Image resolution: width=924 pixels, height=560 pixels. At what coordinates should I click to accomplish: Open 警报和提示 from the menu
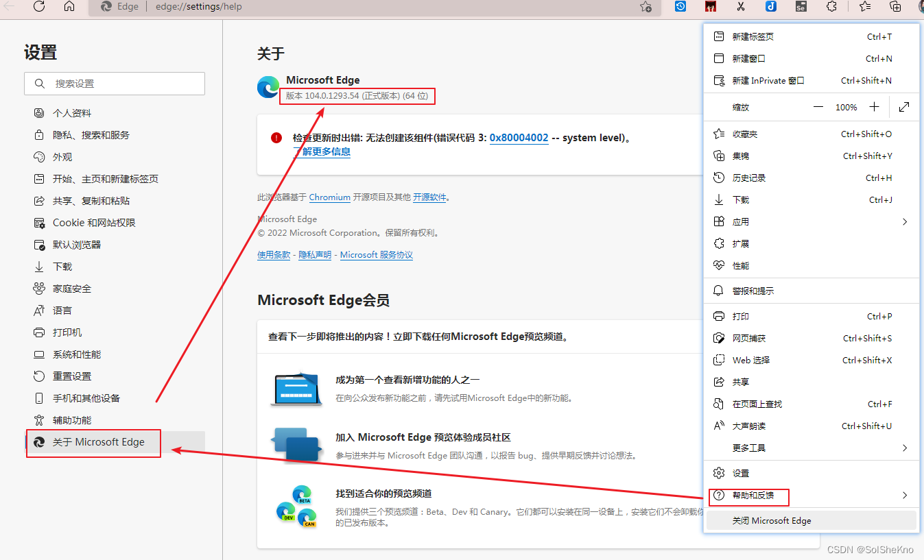pos(812,291)
